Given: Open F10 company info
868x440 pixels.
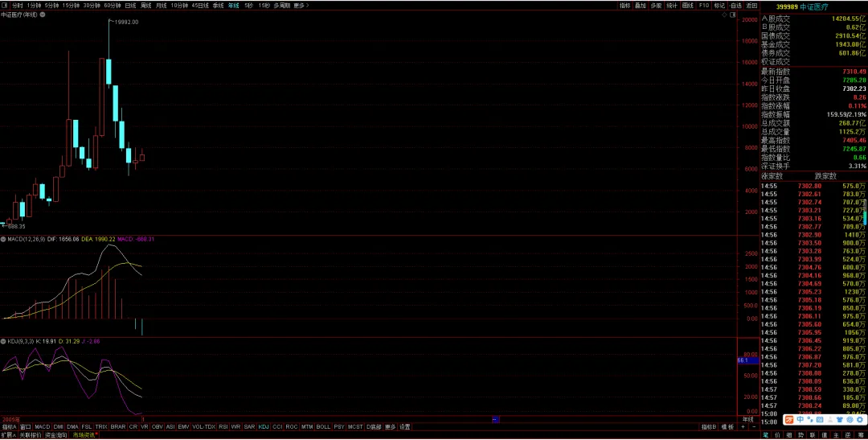Looking at the screenshot, I should (x=703, y=6).
